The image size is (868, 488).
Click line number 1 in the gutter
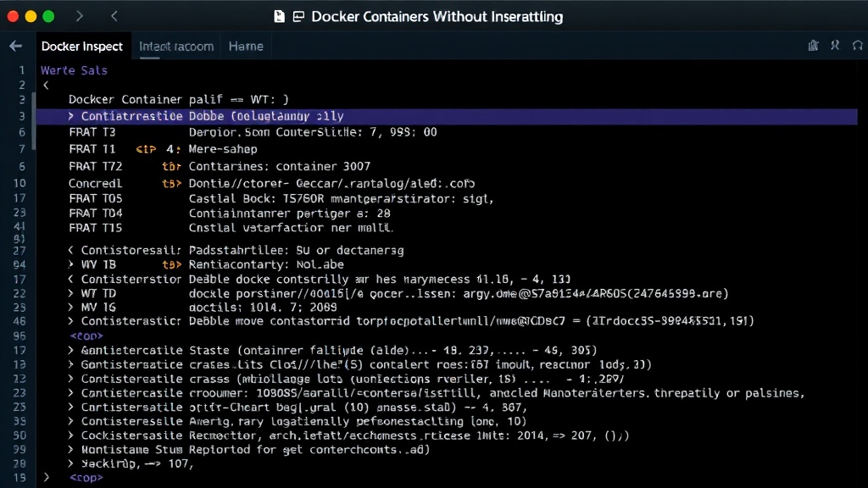coord(22,70)
